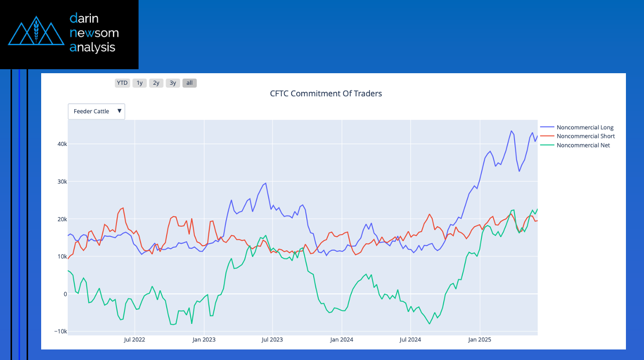Viewport: 644px width, 360px height.
Task: Click the −10k y-axis tick label
Action: 59,331
